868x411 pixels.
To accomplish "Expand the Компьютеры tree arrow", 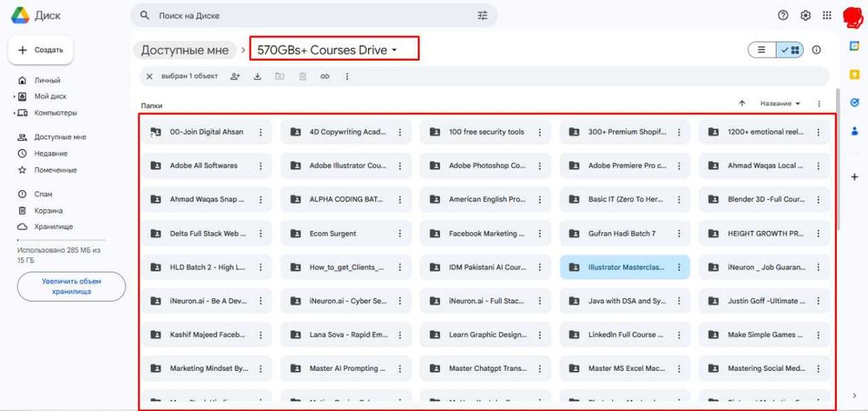I will point(15,113).
